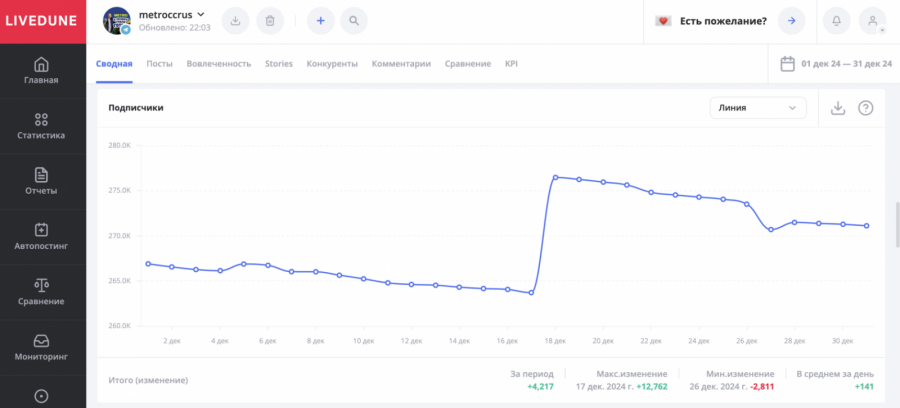Switch to the Посты tab
Image resolution: width=900 pixels, height=408 pixels.
pyautogui.click(x=159, y=64)
